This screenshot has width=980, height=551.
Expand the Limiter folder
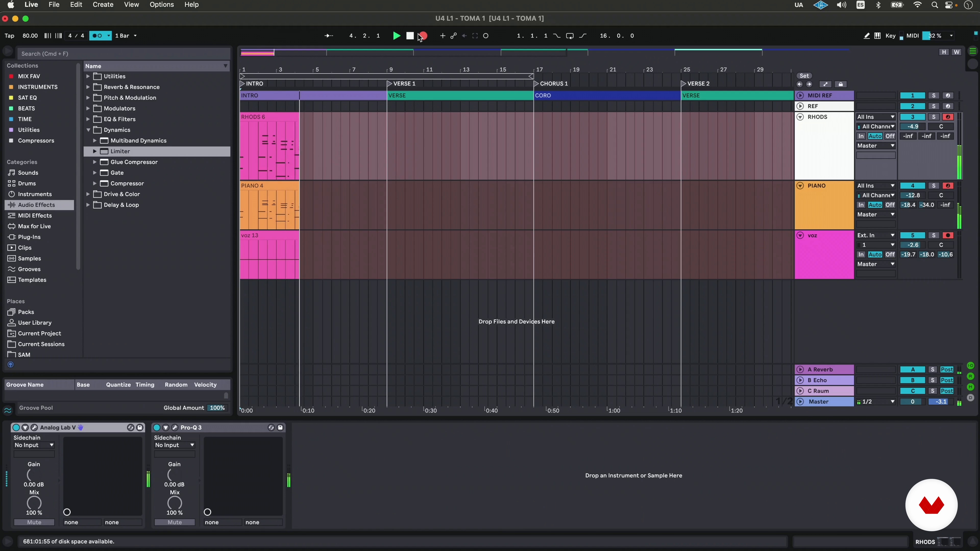(x=95, y=151)
